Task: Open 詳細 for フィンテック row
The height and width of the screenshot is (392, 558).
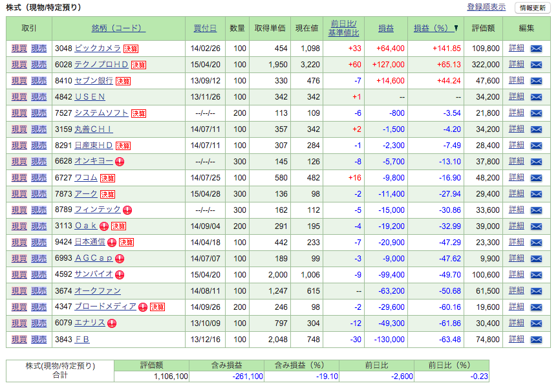Action: pyautogui.click(x=517, y=210)
